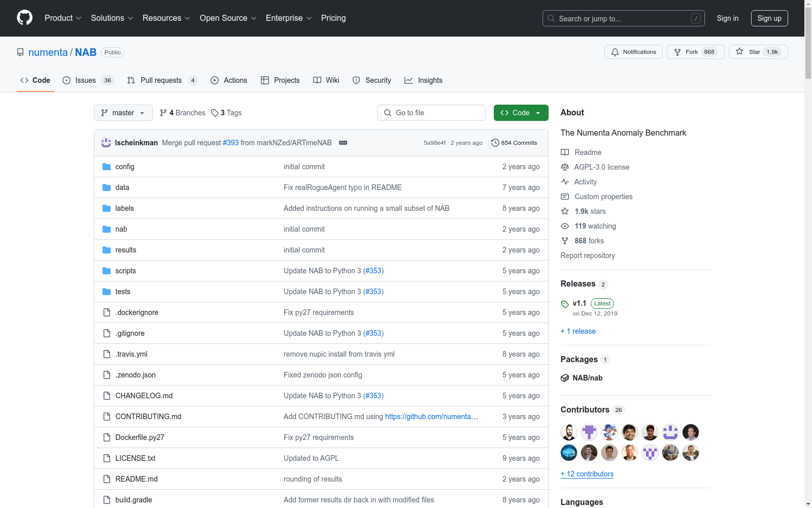
Task: Click the expand-commit-message ellipsis icon
Action: [x=343, y=143]
